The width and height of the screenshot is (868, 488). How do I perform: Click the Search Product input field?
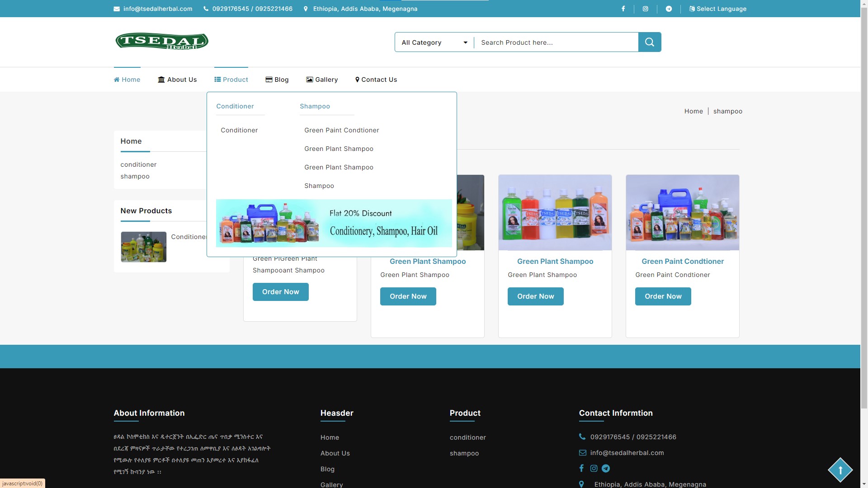click(x=556, y=42)
